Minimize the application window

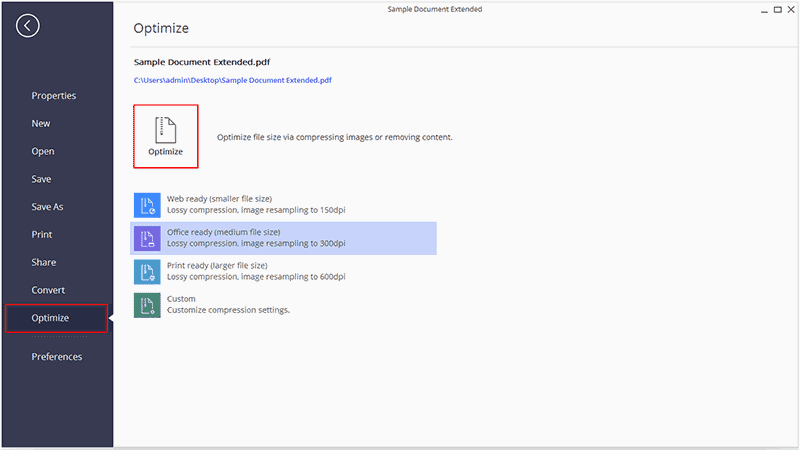(764, 10)
